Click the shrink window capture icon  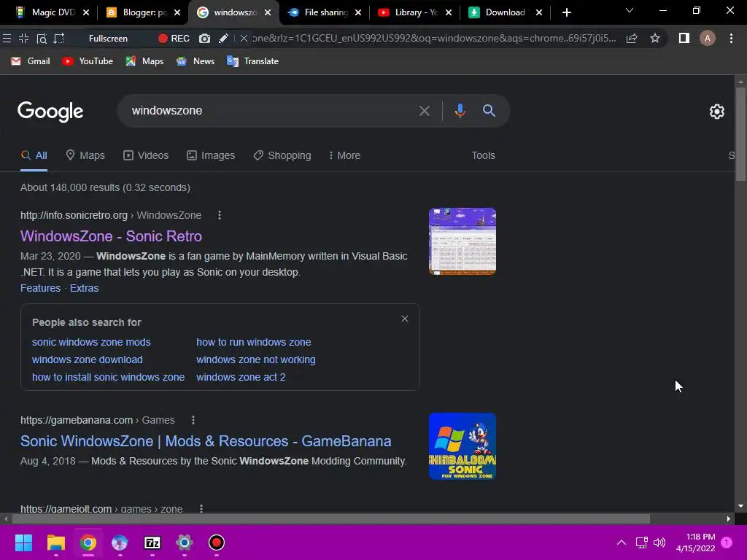click(x=23, y=39)
